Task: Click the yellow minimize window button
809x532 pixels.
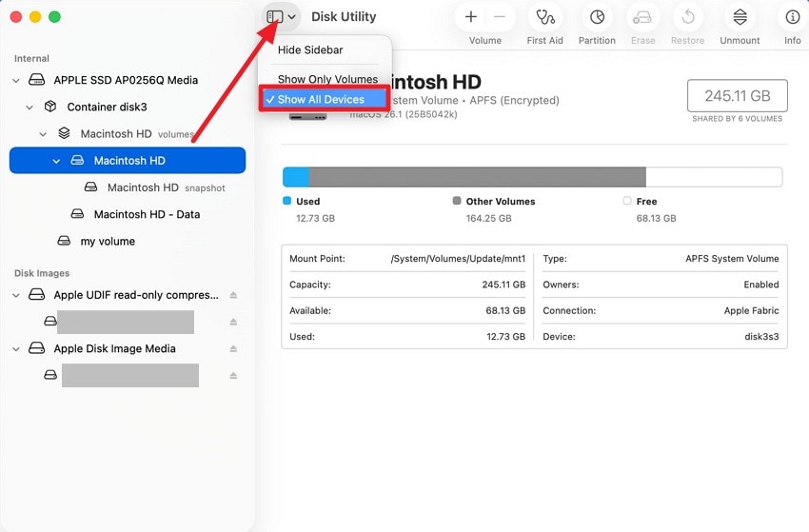Action: (x=35, y=17)
